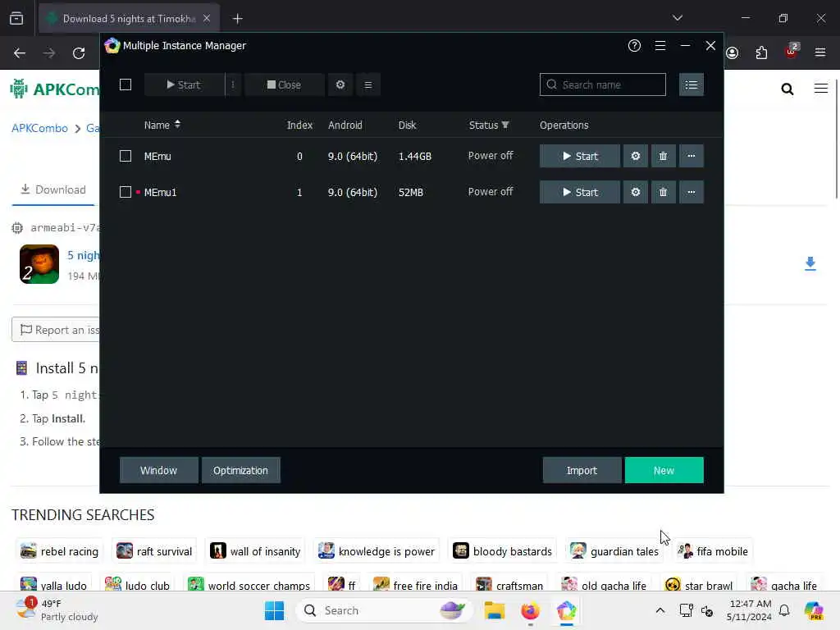This screenshot has height=630, width=840.
Task: Focus the Search name input field
Action: (x=603, y=84)
